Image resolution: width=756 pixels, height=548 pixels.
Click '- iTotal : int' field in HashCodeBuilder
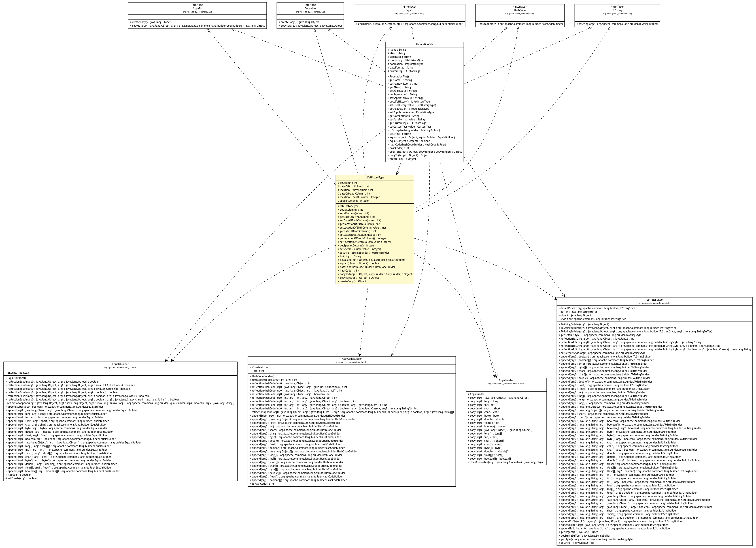(257, 371)
